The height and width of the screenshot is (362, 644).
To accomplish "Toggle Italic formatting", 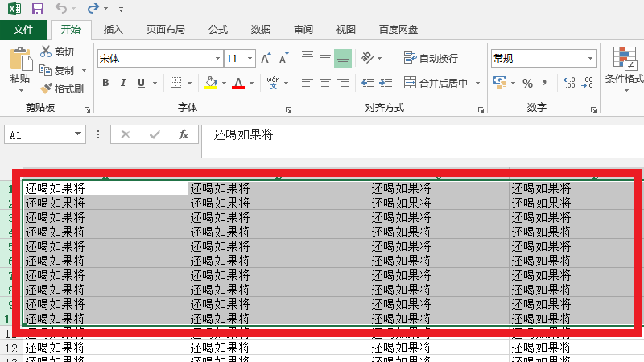I will point(123,83).
